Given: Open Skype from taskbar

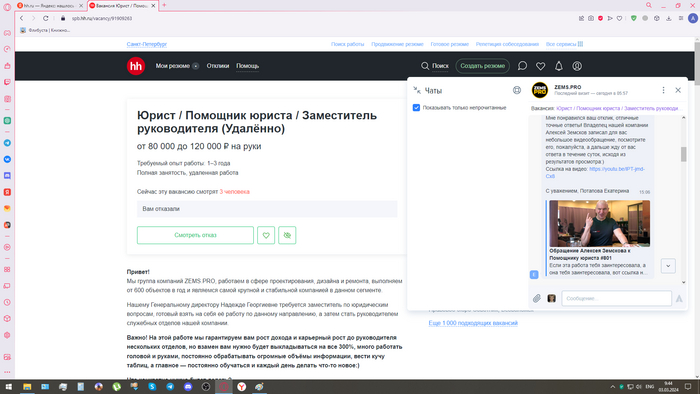Looking at the screenshot, I should [152, 386].
